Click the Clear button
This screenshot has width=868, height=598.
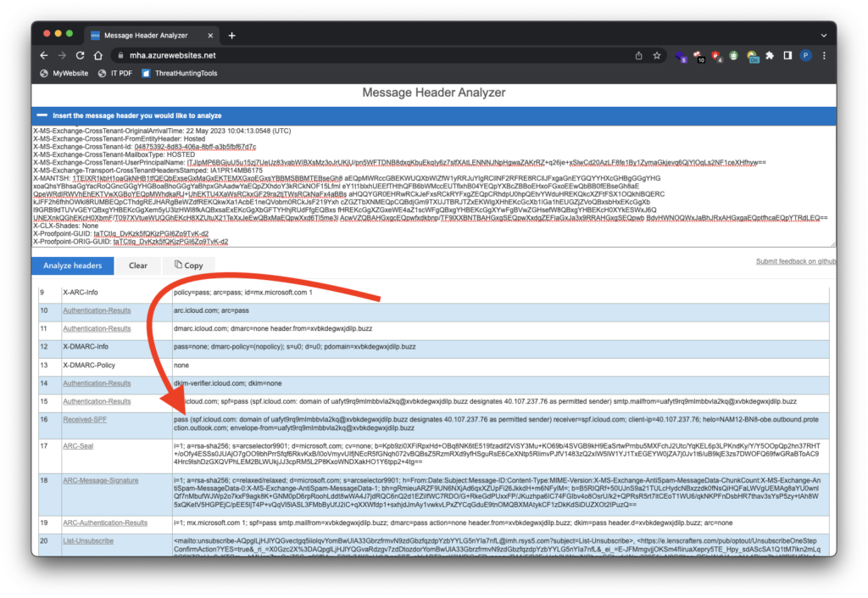[x=138, y=265]
